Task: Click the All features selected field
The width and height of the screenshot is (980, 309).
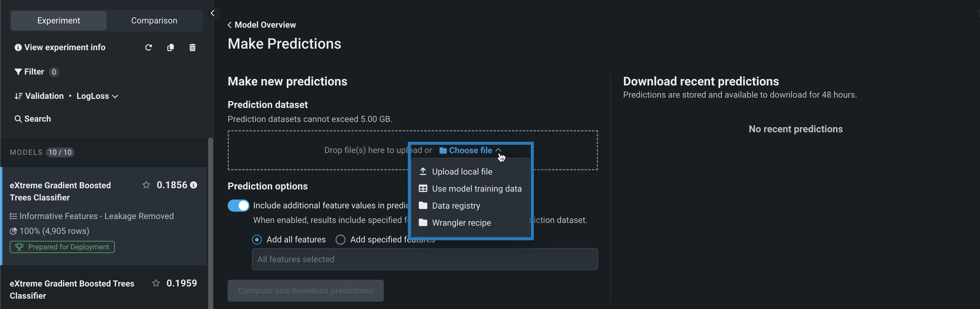Action: (x=425, y=259)
